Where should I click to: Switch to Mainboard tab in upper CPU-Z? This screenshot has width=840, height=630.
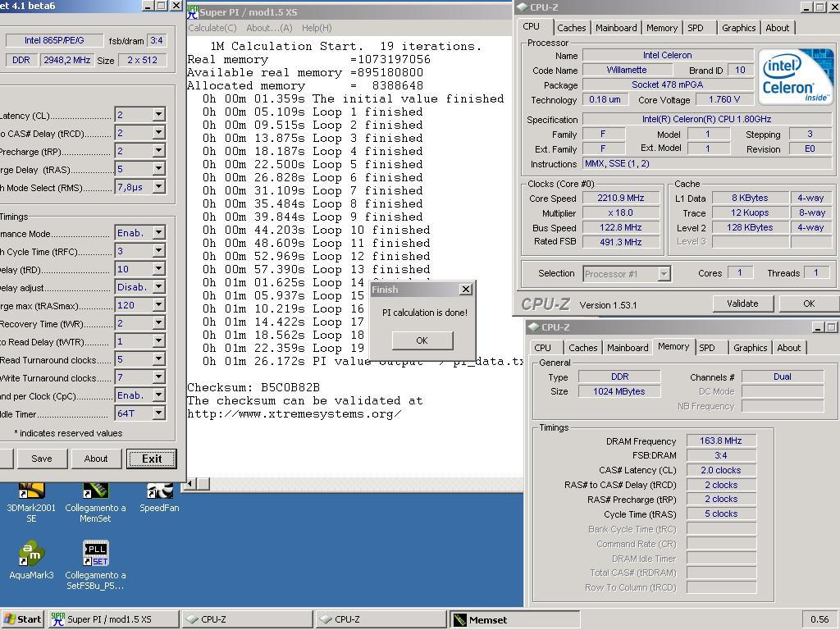click(x=616, y=28)
